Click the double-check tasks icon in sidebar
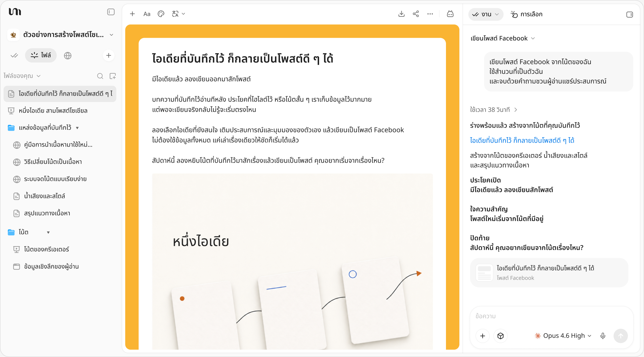The width and height of the screenshot is (644, 357). pos(14,55)
